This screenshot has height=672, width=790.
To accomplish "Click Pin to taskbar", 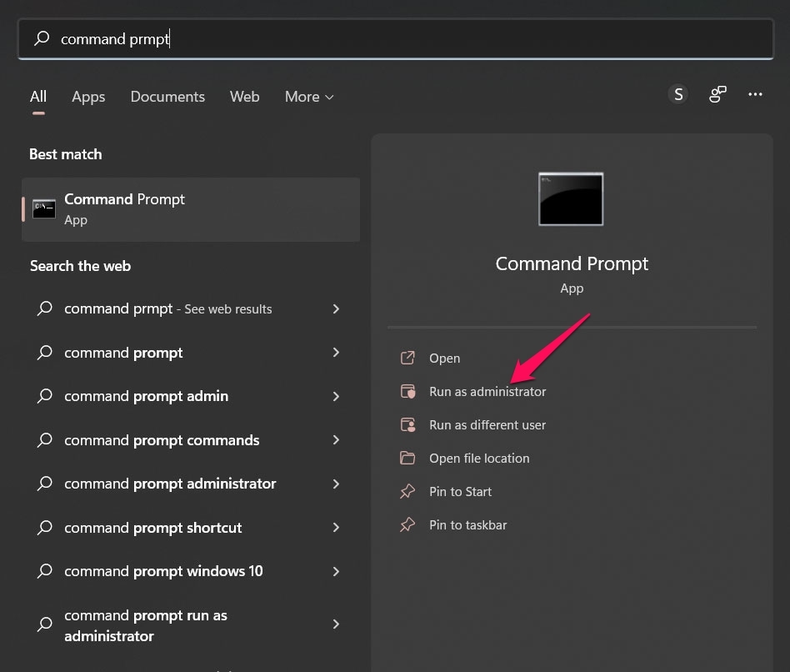I will pos(467,524).
